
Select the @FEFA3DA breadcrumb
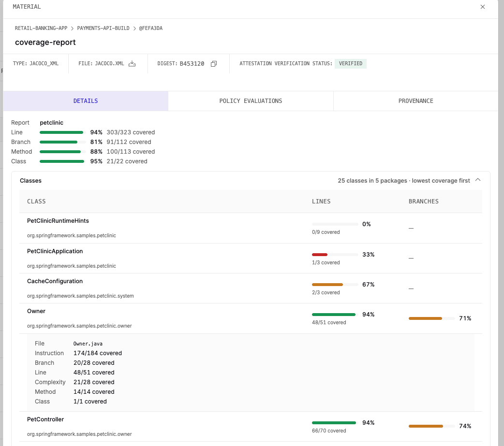click(151, 28)
